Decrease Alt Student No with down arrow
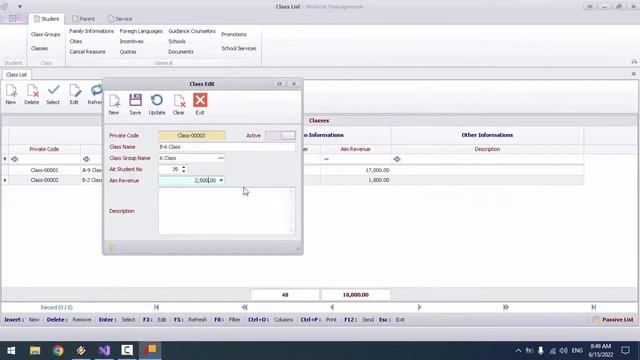This screenshot has height=360, width=640. coord(184,171)
